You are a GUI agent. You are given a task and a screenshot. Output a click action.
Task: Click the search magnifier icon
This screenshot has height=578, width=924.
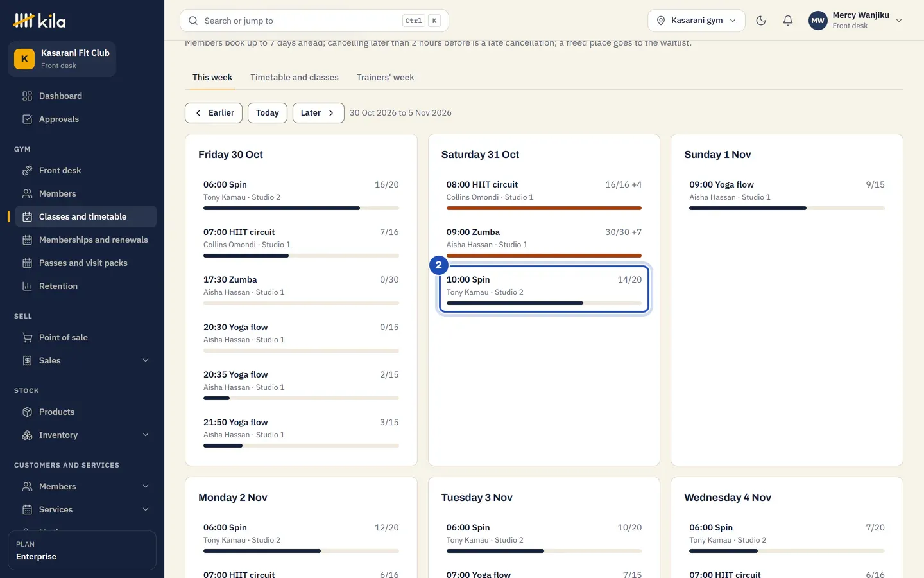click(193, 21)
